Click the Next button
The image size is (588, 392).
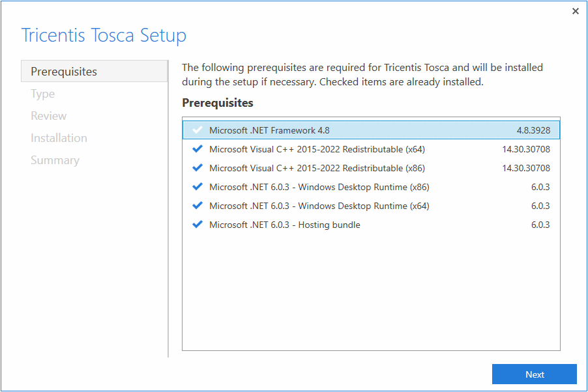click(534, 374)
